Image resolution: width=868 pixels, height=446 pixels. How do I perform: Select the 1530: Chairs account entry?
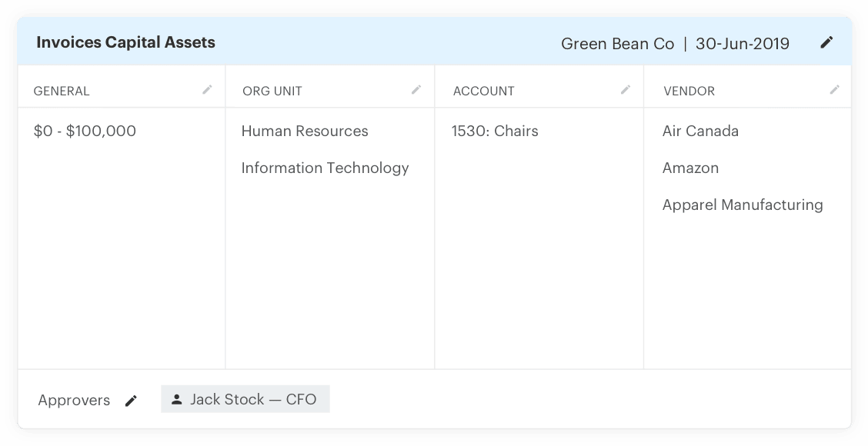point(494,131)
